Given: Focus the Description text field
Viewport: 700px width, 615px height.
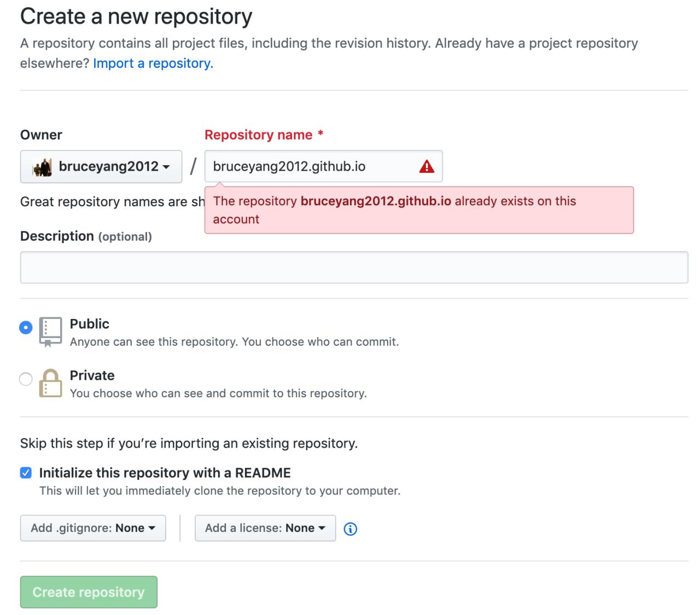Looking at the screenshot, I should (354, 268).
